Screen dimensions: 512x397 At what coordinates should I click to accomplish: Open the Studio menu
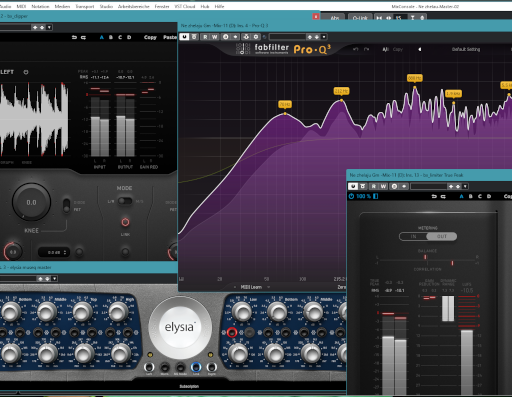[106, 6]
